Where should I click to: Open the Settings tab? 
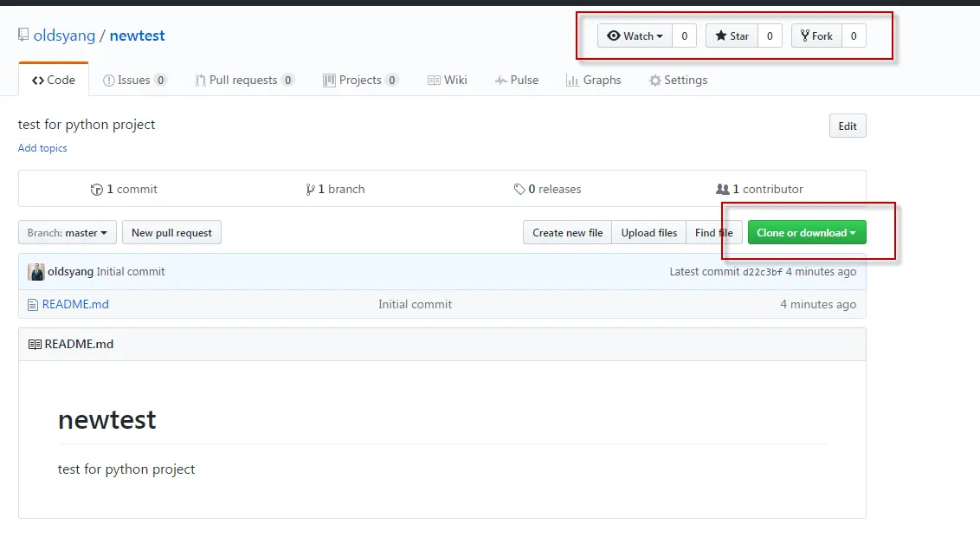pyautogui.click(x=678, y=80)
